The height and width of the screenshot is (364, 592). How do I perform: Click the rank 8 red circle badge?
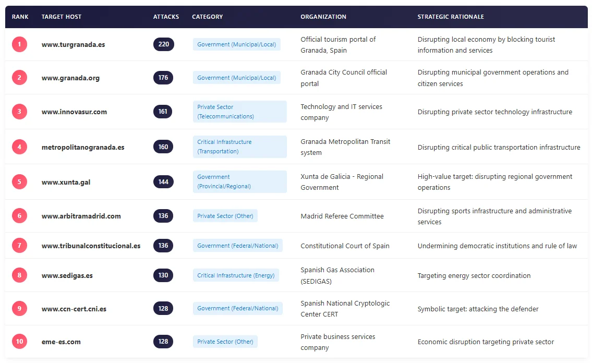[x=19, y=275]
